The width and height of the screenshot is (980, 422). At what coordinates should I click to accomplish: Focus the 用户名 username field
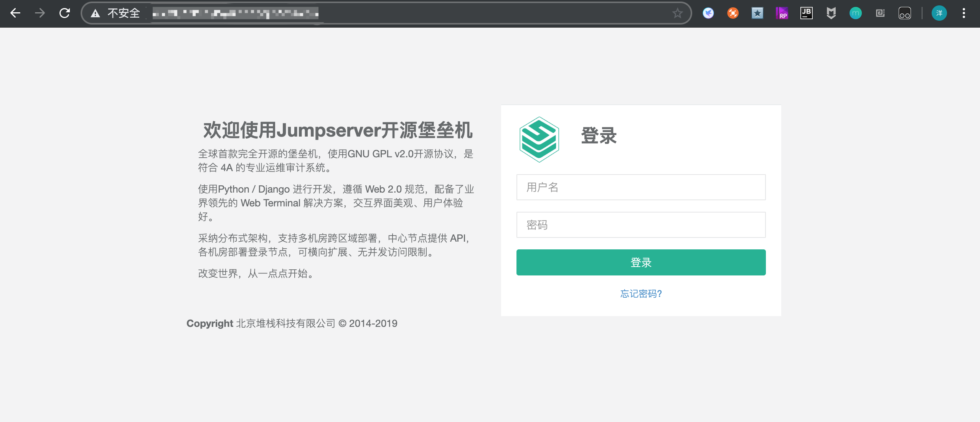click(641, 187)
